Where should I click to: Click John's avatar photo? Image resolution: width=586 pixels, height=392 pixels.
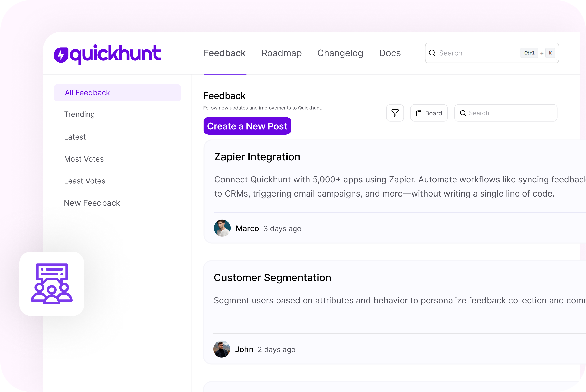222,349
